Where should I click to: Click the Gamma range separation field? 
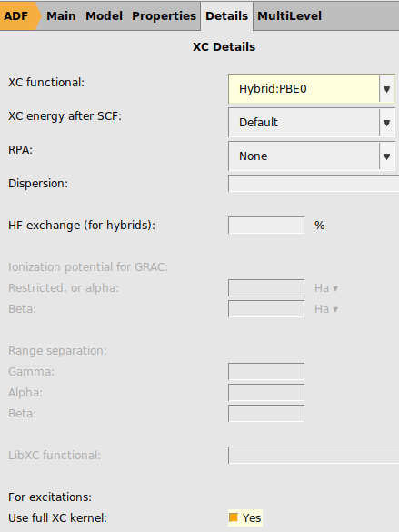click(x=266, y=372)
